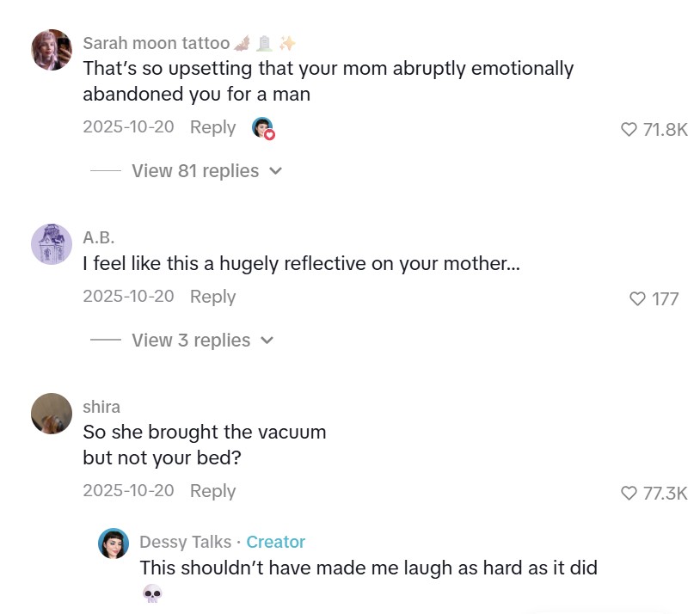Click the 71.8K like count
The image size is (700, 614).
pos(666,130)
